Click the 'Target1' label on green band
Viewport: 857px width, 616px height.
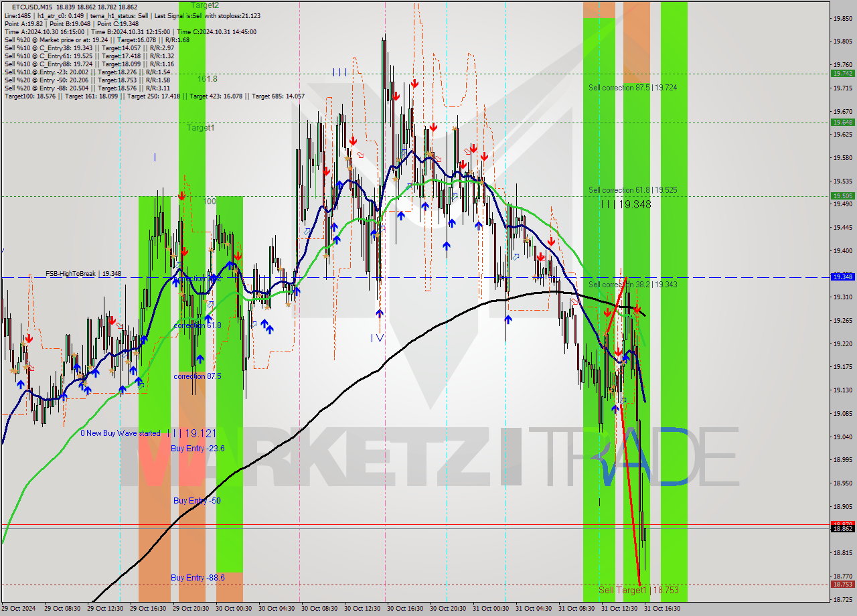click(201, 128)
